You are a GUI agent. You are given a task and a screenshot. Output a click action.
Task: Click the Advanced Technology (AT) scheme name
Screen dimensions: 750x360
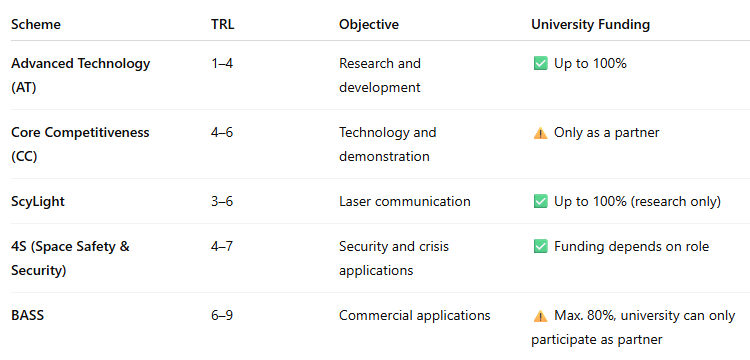pos(80,76)
